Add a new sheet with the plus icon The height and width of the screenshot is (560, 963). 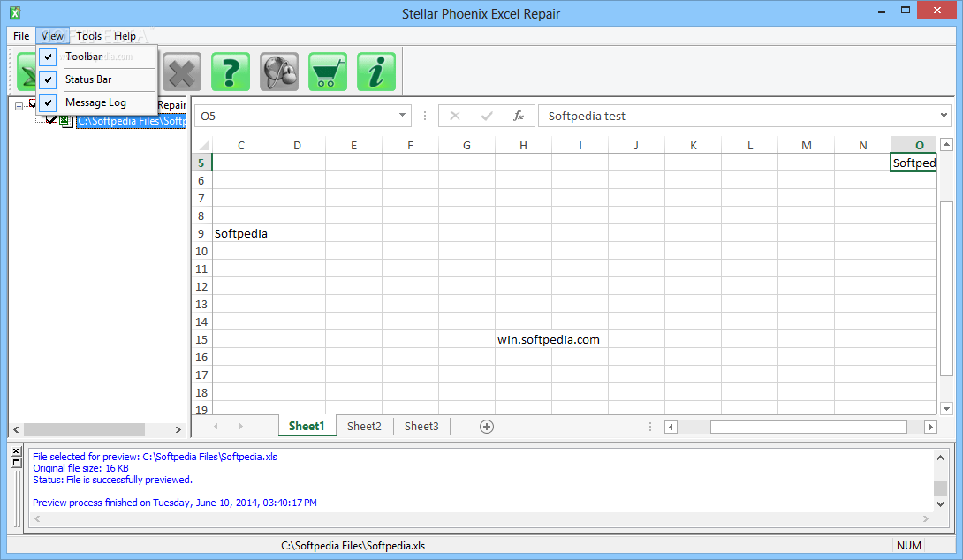coord(487,427)
